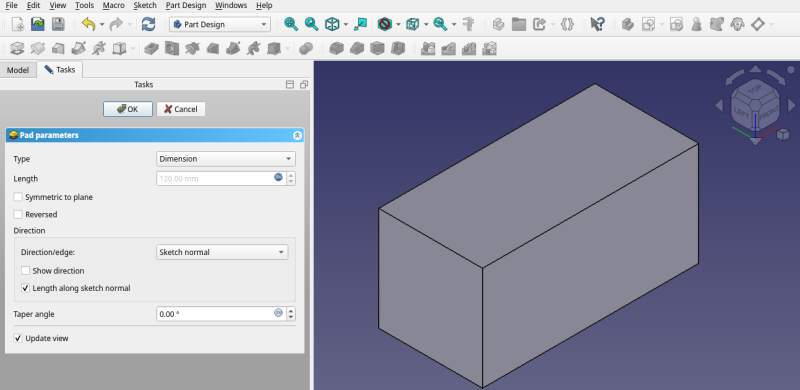
Task: Tick the Reversed checkbox
Action: click(18, 214)
